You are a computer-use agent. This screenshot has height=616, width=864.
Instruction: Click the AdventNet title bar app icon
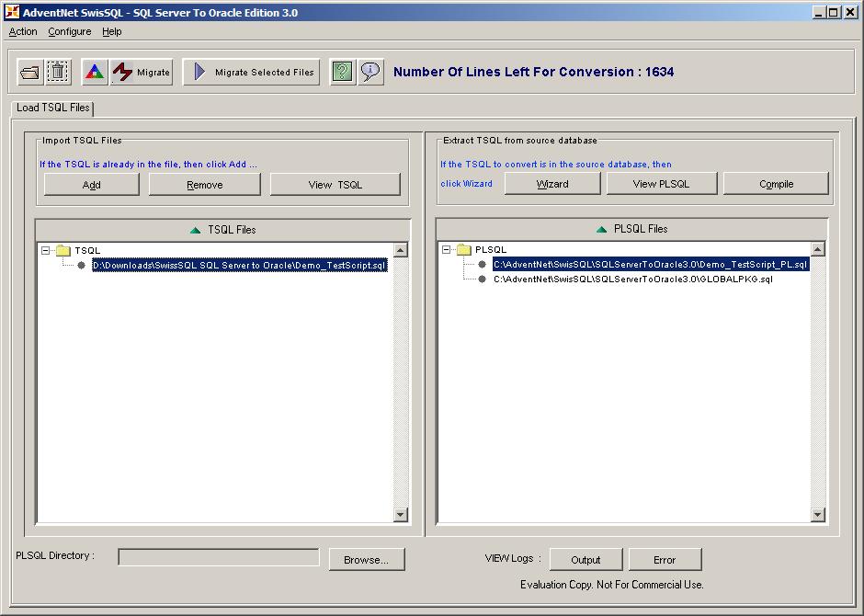tap(12, 12)
